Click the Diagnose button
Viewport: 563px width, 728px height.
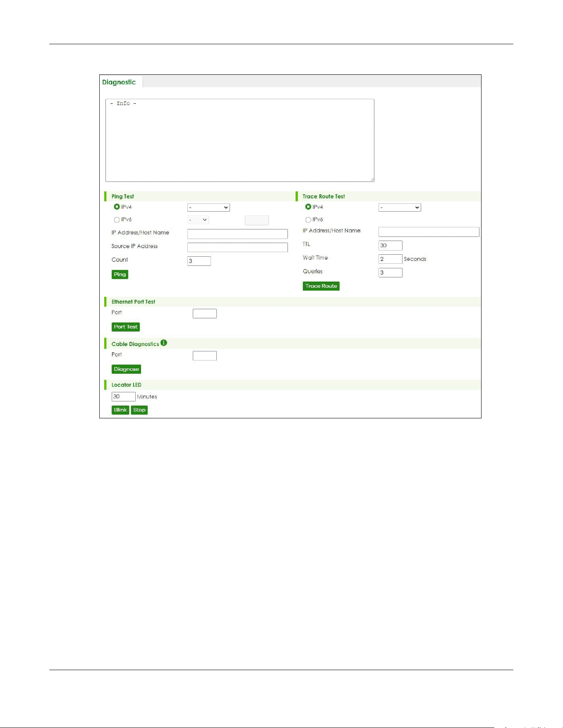126,369
